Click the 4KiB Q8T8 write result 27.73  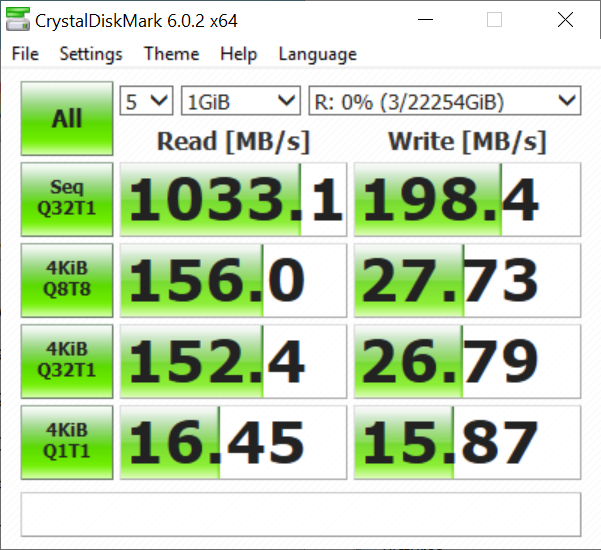pos(467,280)
